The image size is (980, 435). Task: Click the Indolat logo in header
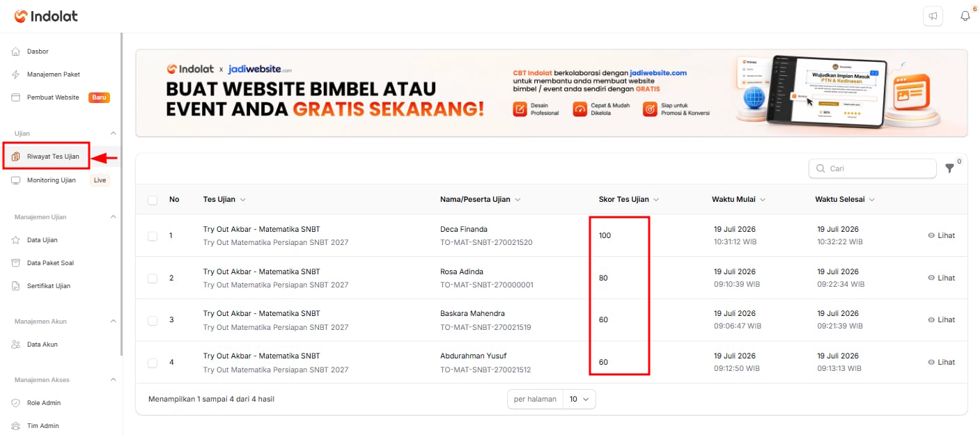click(x=46, y=16)
